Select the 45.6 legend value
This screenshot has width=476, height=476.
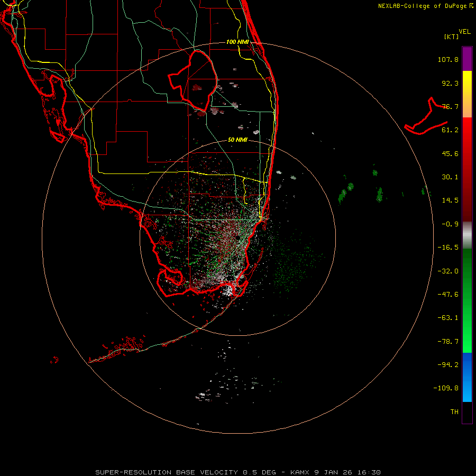tap(450, 153)
